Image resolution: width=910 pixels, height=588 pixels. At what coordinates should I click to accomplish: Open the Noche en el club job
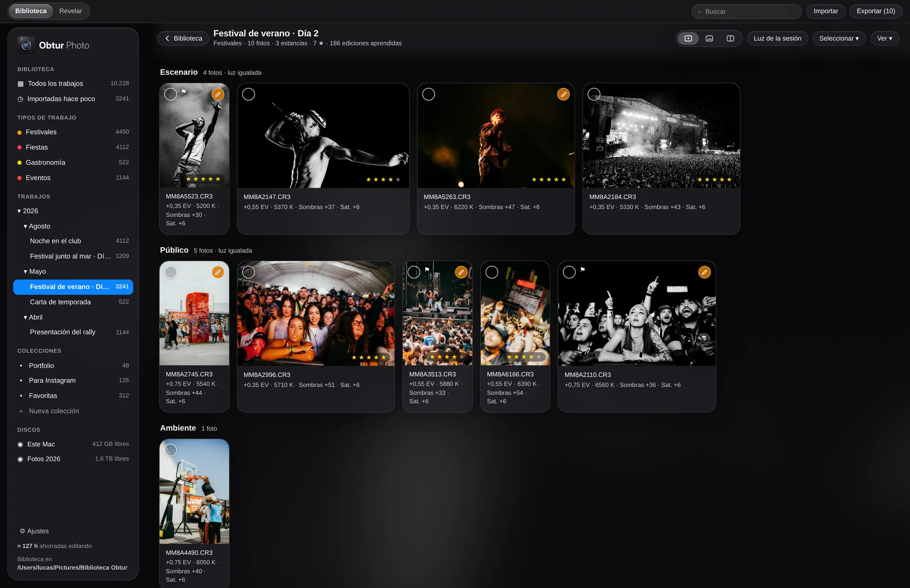click(73, 241)
